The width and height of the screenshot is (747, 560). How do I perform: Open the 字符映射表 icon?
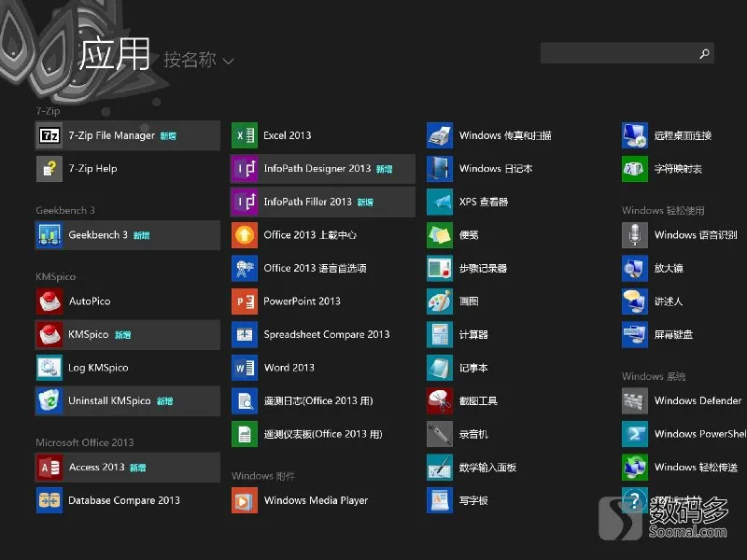click(635, 169)
